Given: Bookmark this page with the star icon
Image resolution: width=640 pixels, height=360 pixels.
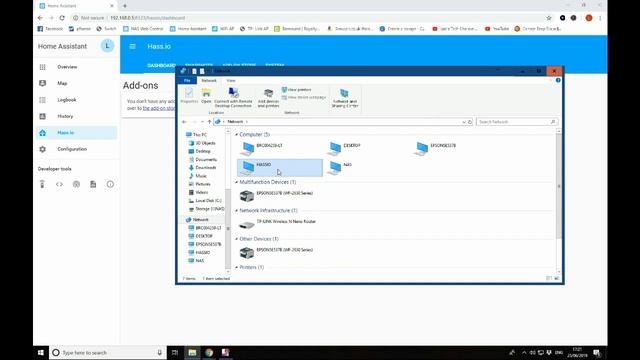Looking at the screenshot, I should coord(549,18).
